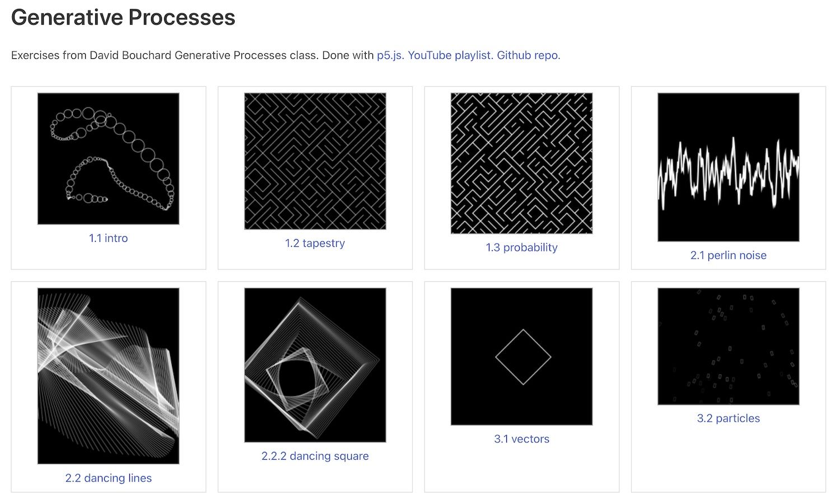Select the 1.3 probability pattern thumbnail
This screenshot has width=840, height=504.
click(521, 164)
